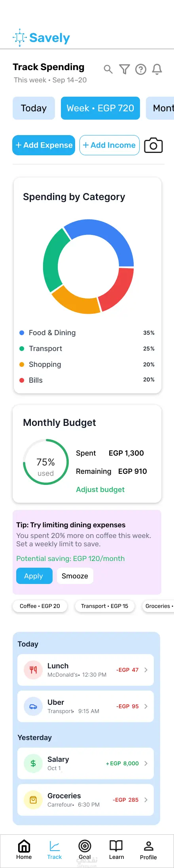
Task: Apply the dining expenses tip
Action: pos(34,576)
